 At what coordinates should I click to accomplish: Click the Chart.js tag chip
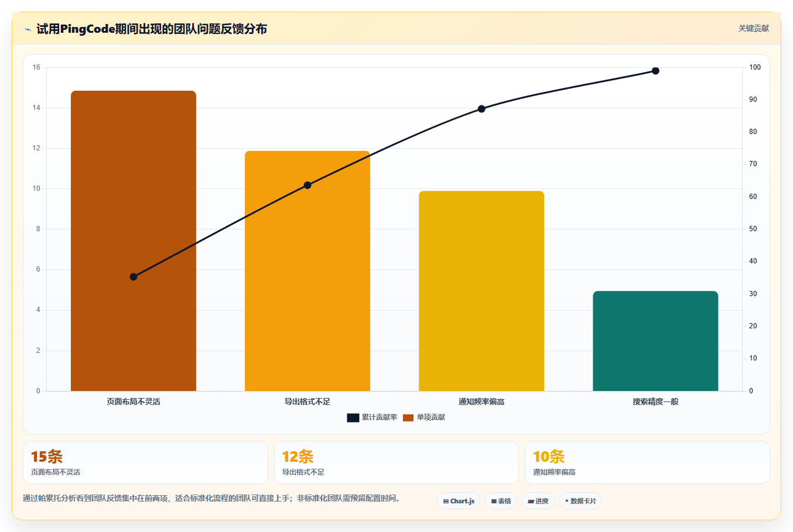point(459,501)
